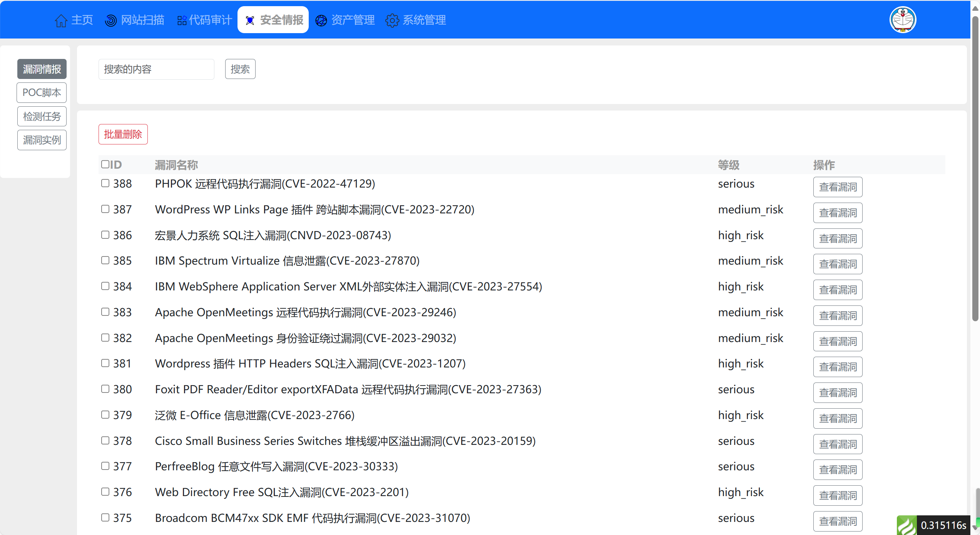The image size is (980, 535).
Task: Click 查看漏洞 for CVE-2023-29246 row
Action: coord(838,315)
